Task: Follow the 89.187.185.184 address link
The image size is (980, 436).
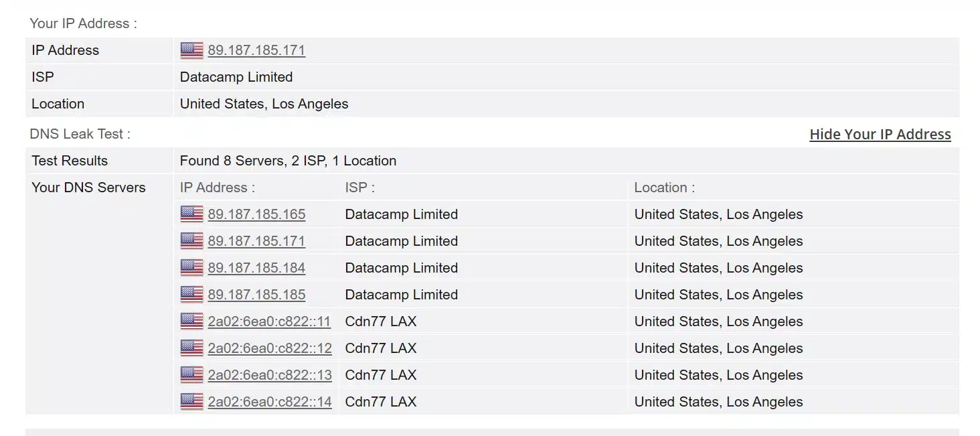Action: [256, 268]
